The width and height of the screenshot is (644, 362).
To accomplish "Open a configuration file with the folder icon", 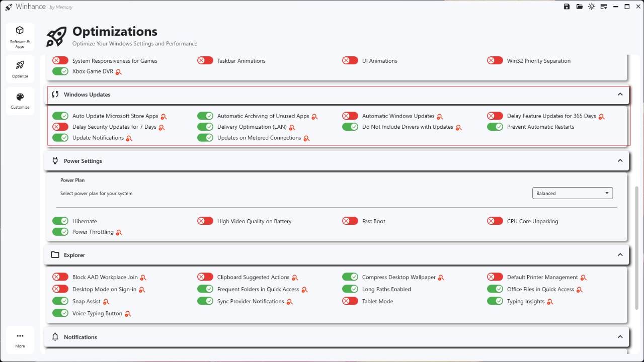I will coord(580,7).
